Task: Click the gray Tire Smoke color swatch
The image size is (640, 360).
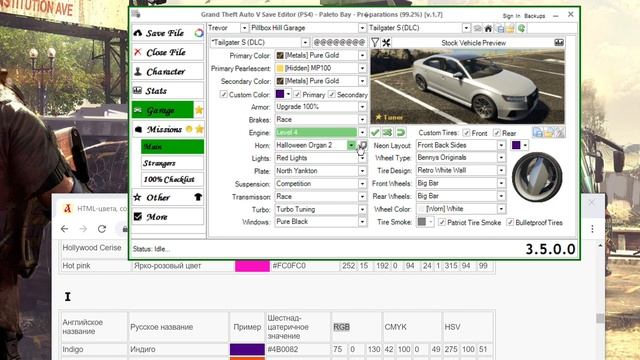Action: [422, 222]
